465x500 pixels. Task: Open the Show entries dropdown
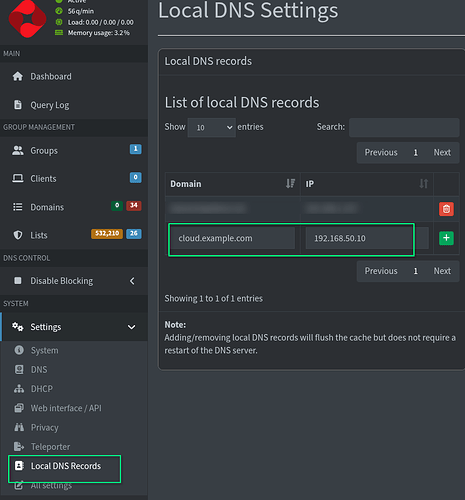[x=212, y=127]
